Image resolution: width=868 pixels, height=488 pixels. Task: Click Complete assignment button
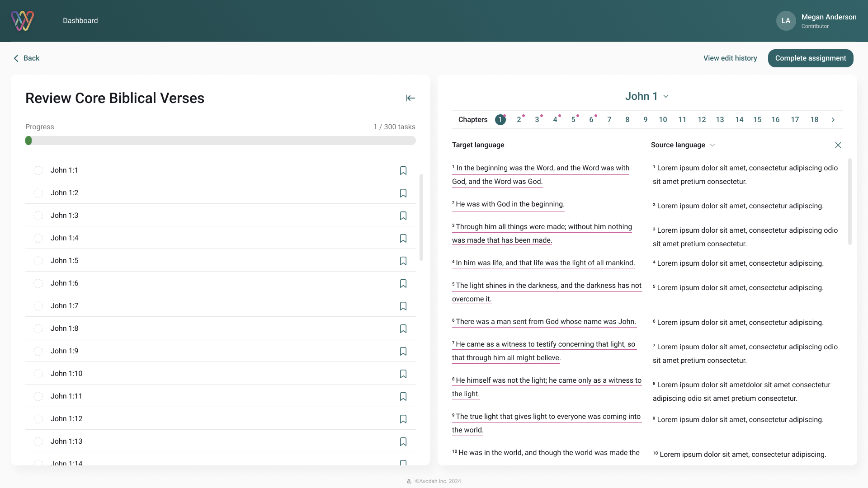810,58
